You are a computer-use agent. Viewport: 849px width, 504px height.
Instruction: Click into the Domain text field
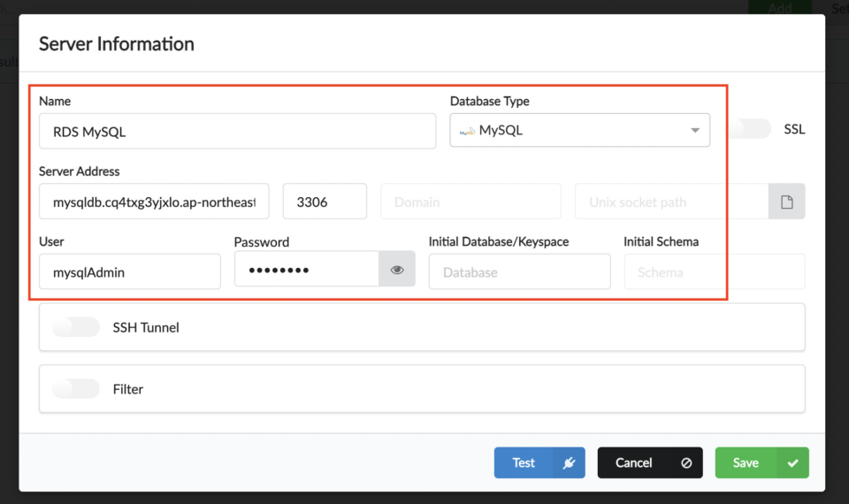coord(470,202)
